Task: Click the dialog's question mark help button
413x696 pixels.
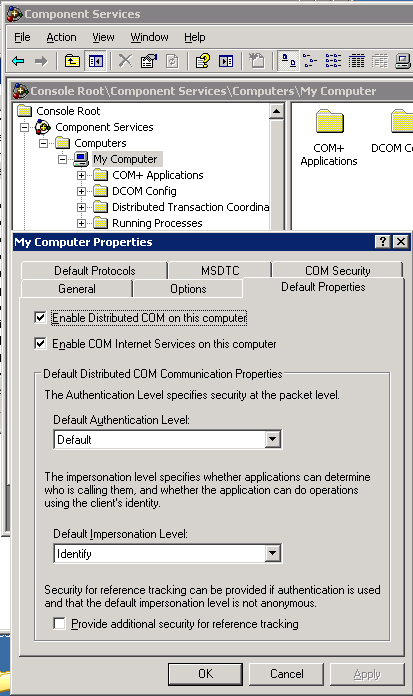Action: point(383,241)
